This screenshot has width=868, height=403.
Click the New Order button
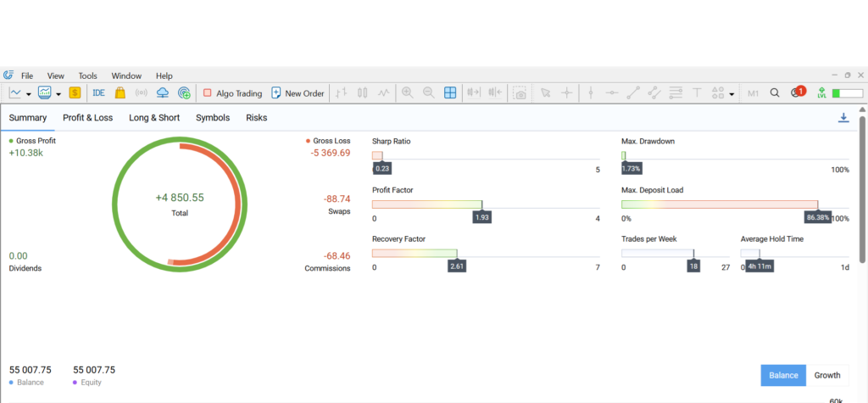(298, 93)
